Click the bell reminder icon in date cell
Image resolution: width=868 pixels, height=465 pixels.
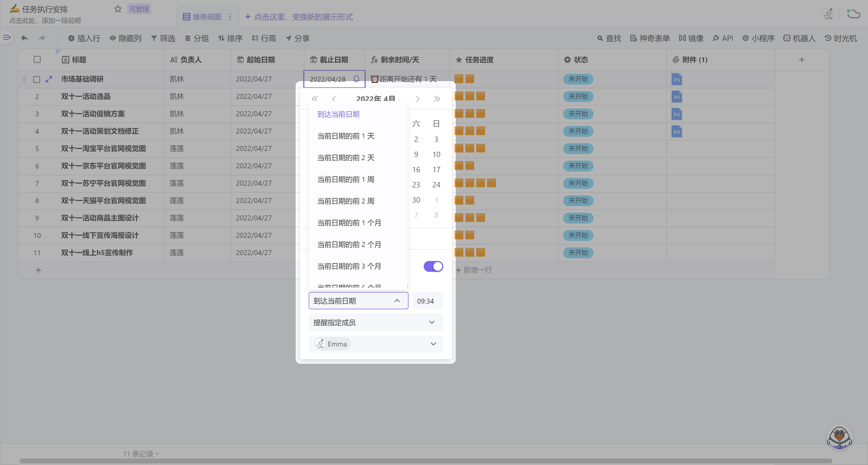click(x=356, y=79)
